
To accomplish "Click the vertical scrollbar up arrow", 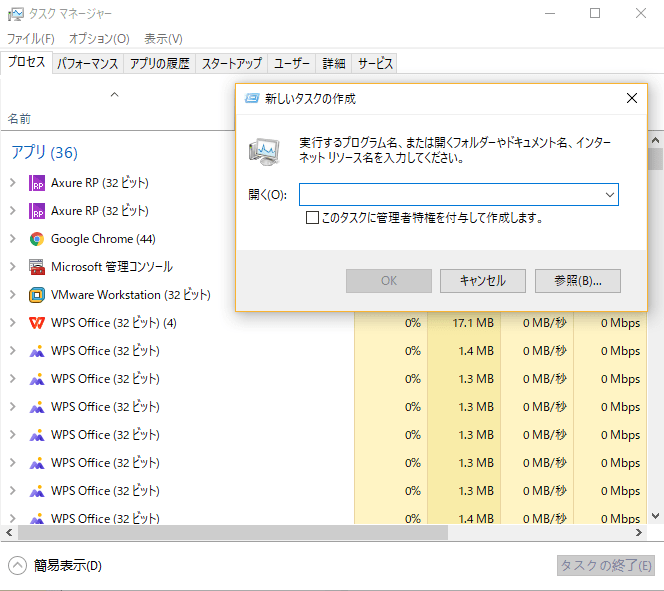I will pos(656,140).
